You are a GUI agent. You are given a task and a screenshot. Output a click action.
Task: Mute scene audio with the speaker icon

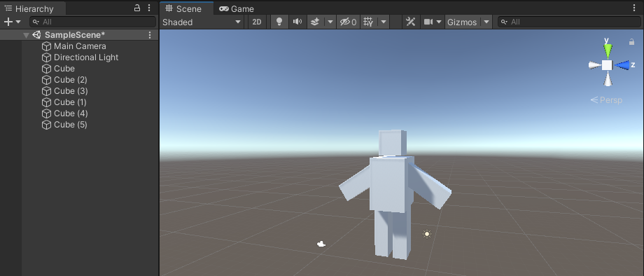point(297,22)
